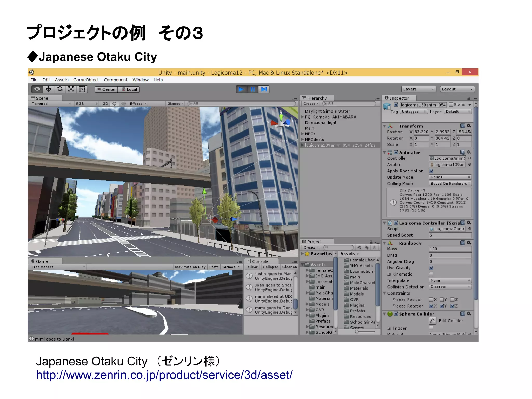
Task: Click the Local handle rotation button
Action: [x=129, y=89]
